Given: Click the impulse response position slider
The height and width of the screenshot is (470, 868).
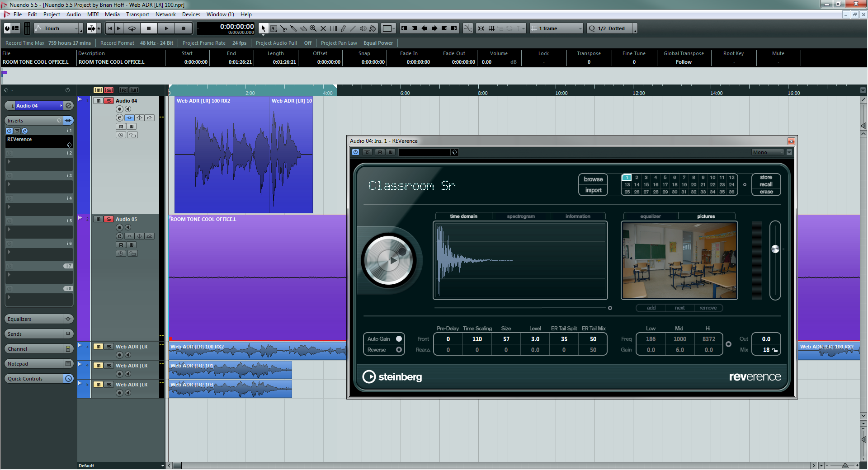Looking at the screenshot, I should point(523,308).
